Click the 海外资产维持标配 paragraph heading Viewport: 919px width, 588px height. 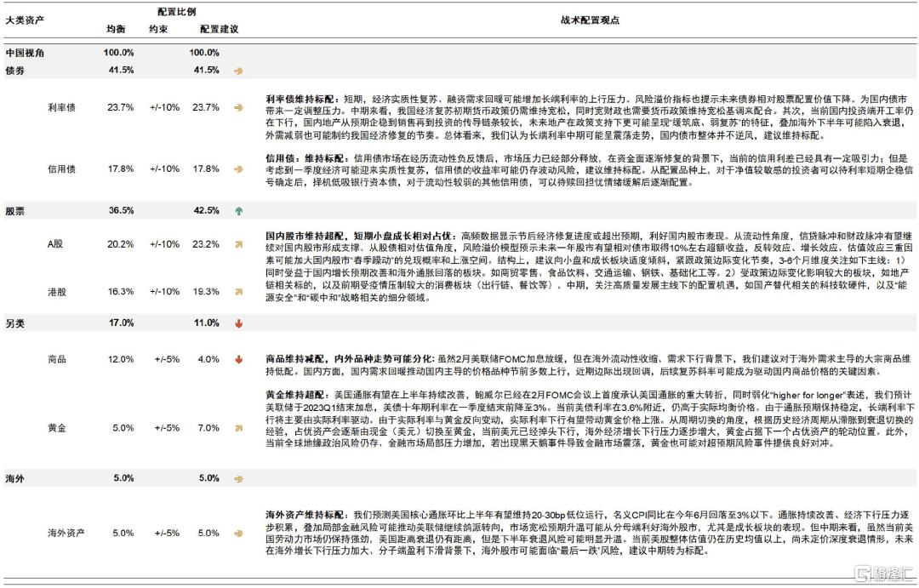click(306, 516)
